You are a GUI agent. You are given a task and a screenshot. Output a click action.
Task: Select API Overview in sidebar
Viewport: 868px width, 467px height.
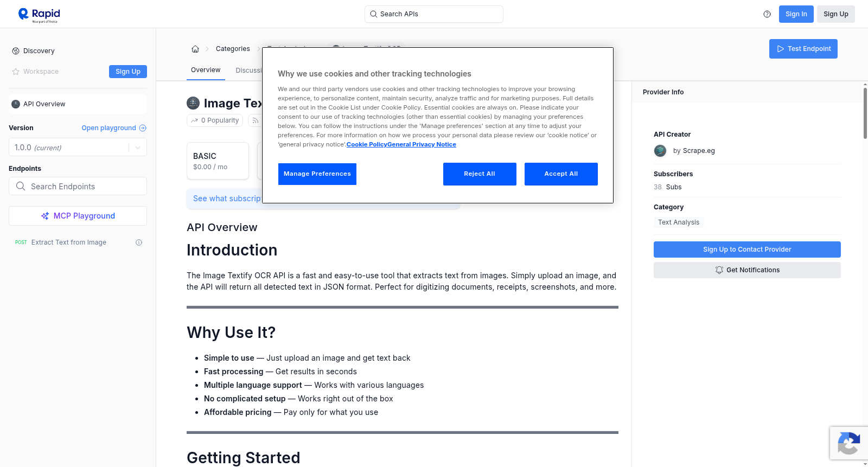[78, 104]
